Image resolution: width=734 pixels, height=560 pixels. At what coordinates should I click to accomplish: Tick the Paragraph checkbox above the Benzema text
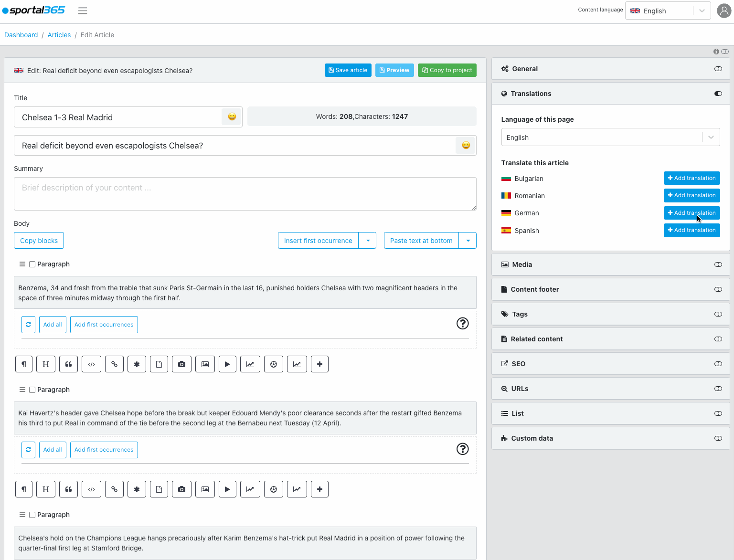pos(32,264)
